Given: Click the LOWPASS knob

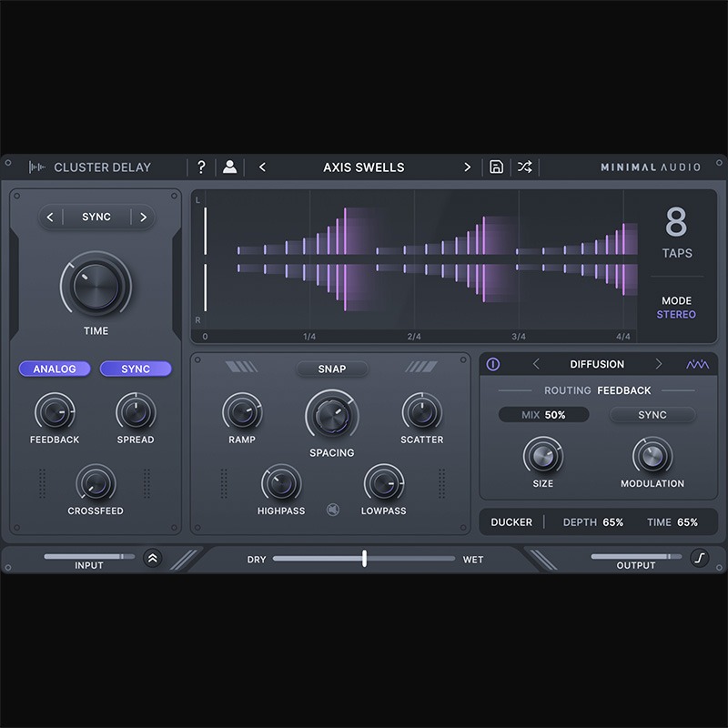Looking at the screenshot, I should (383, 483).
